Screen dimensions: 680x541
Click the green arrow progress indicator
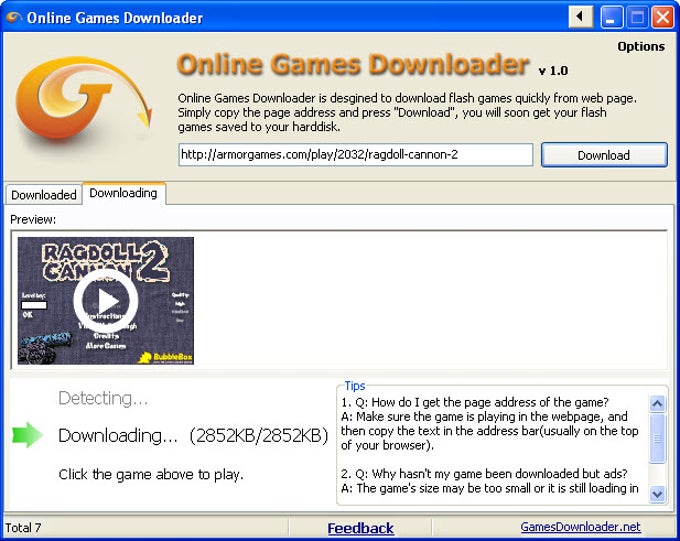click(27, 434)
